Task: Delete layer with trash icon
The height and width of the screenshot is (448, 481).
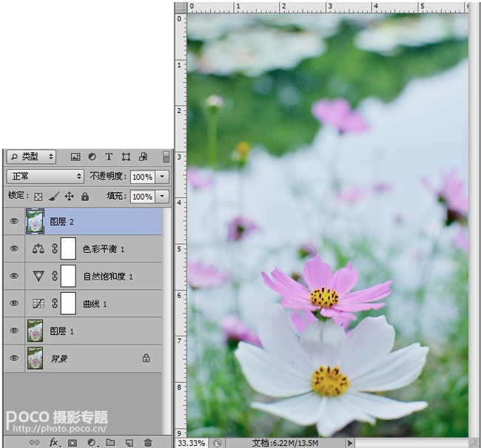Action: pyautogui.click(x=148, y=443)
